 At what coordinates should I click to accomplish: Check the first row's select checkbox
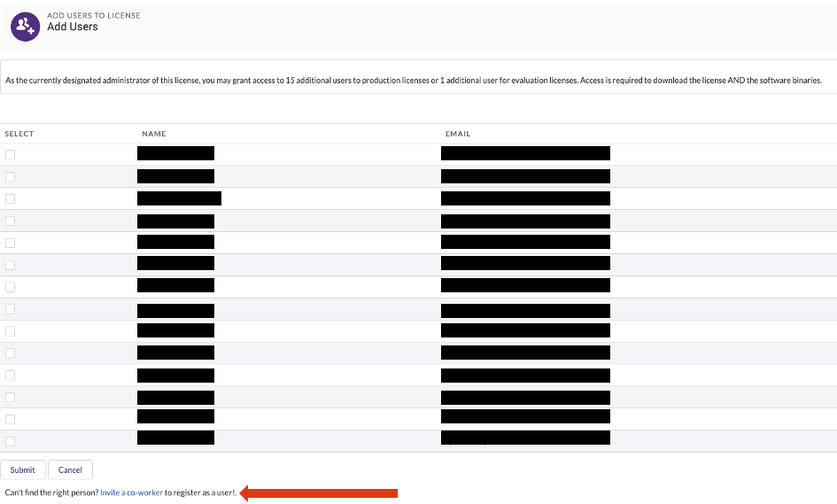click(x=11, y=154)
